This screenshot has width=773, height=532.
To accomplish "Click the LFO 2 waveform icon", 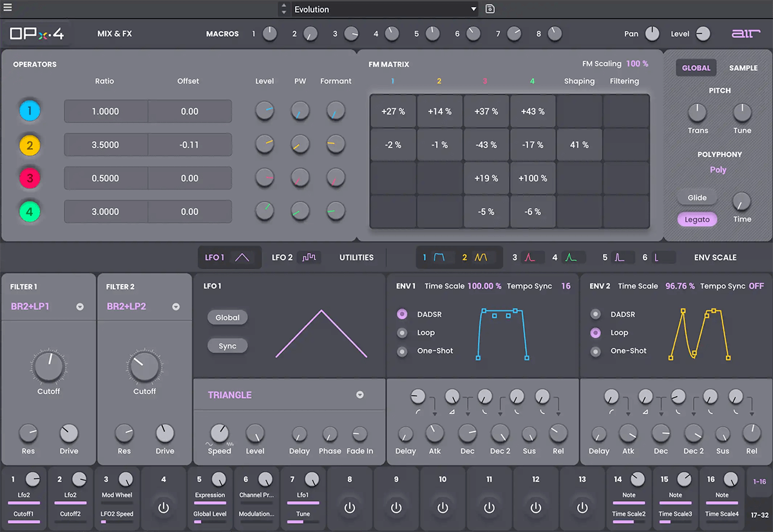I will click(x=310, y=258).
